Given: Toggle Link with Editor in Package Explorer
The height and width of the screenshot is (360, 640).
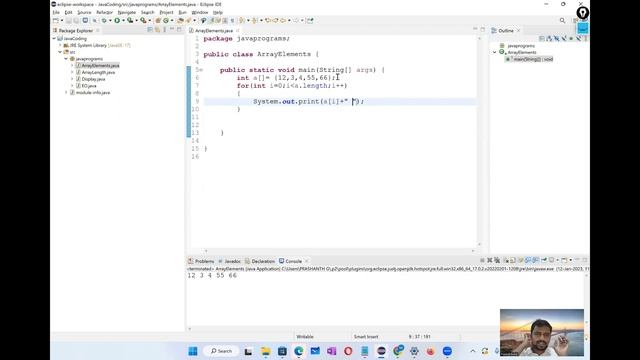Looking at the screenshot, I should (x=157, y=30).
